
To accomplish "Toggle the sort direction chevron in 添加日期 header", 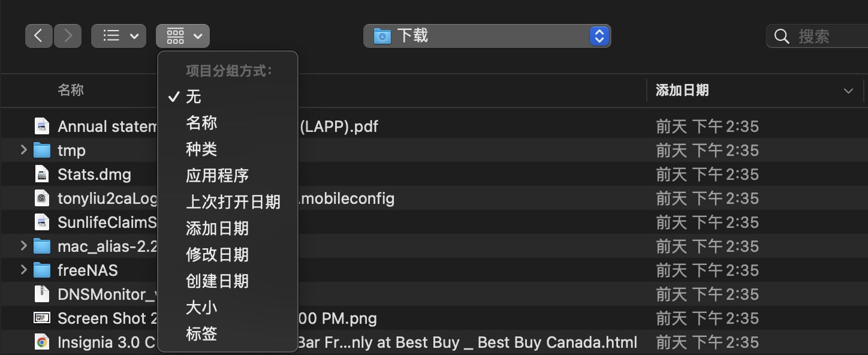I will tap(848, 91).
